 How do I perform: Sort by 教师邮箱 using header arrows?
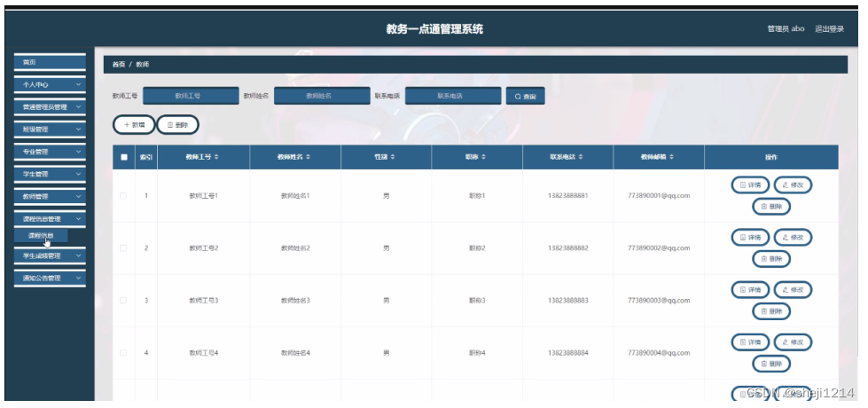click(671, 157)
